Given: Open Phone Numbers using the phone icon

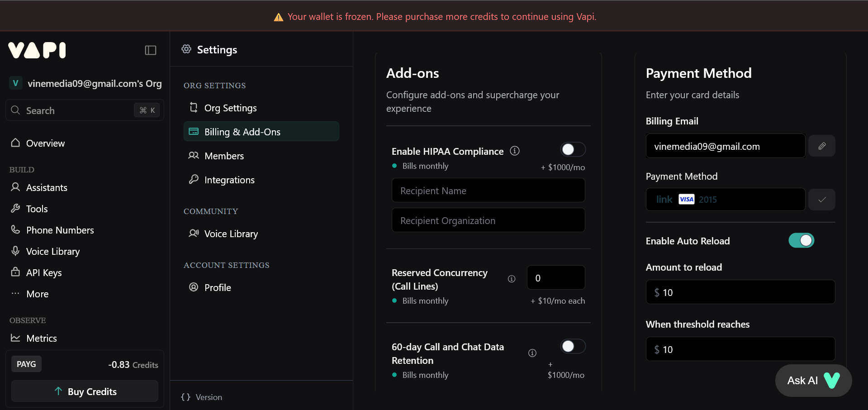Looking at the screenshot, I should click(15, 230).
